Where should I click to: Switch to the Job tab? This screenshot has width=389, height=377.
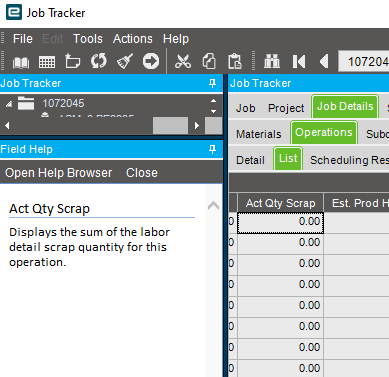(246, 108)
